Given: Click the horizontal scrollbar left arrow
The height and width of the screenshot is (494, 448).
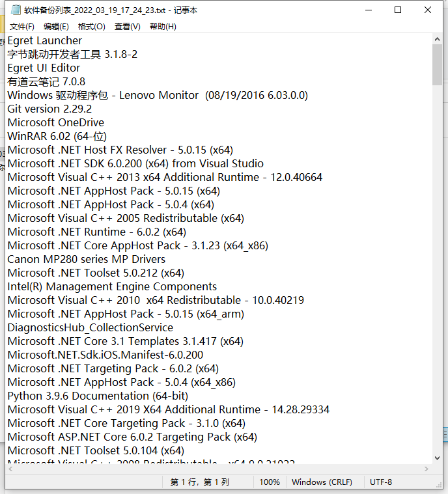Looking at the screenshot, I should [10, 469].
